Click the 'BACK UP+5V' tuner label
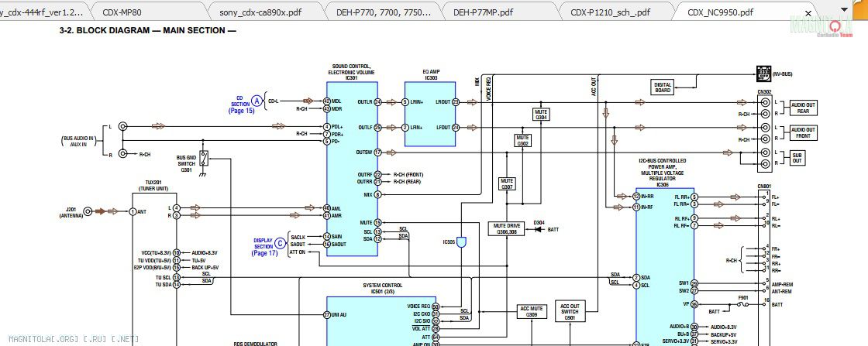The height and width of the screenshot is (346, 868). (205, 268)
